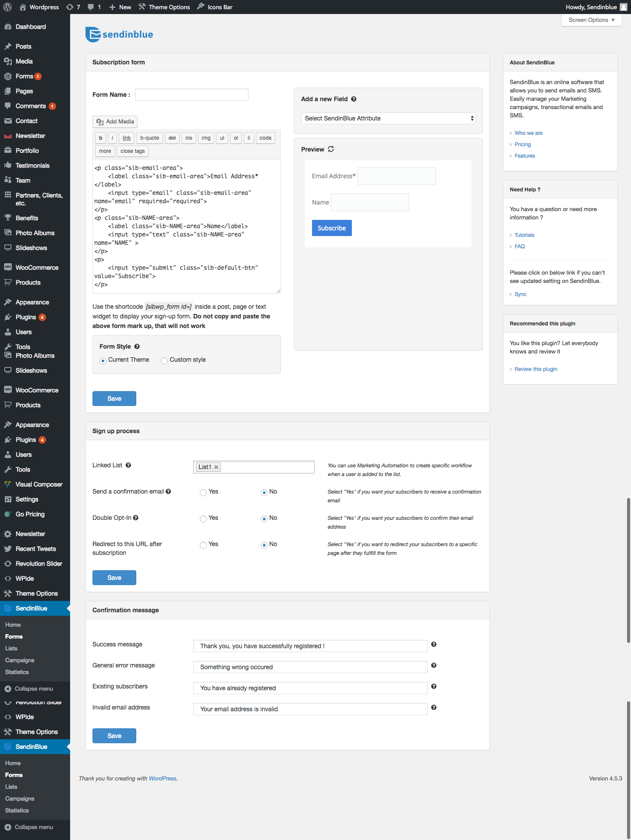
Task: Select the Current Theme radio button
Action: pos(103,360)
